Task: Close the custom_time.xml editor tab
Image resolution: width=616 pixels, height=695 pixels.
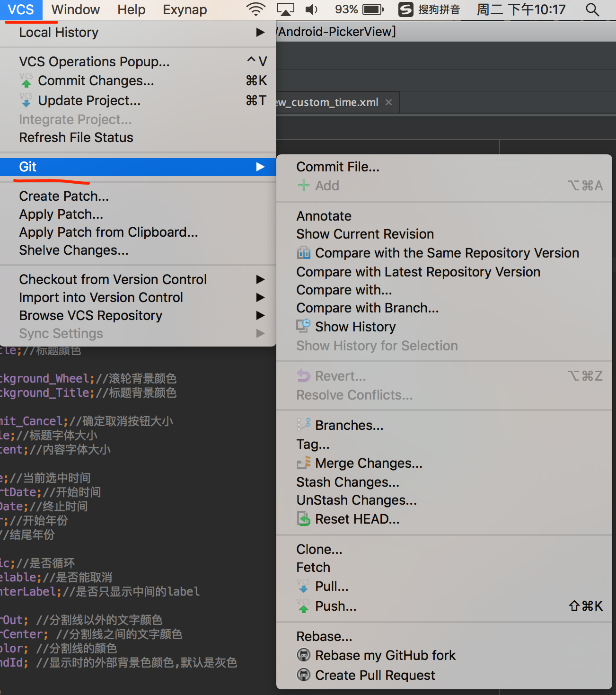Action: (x=388, y=102)
